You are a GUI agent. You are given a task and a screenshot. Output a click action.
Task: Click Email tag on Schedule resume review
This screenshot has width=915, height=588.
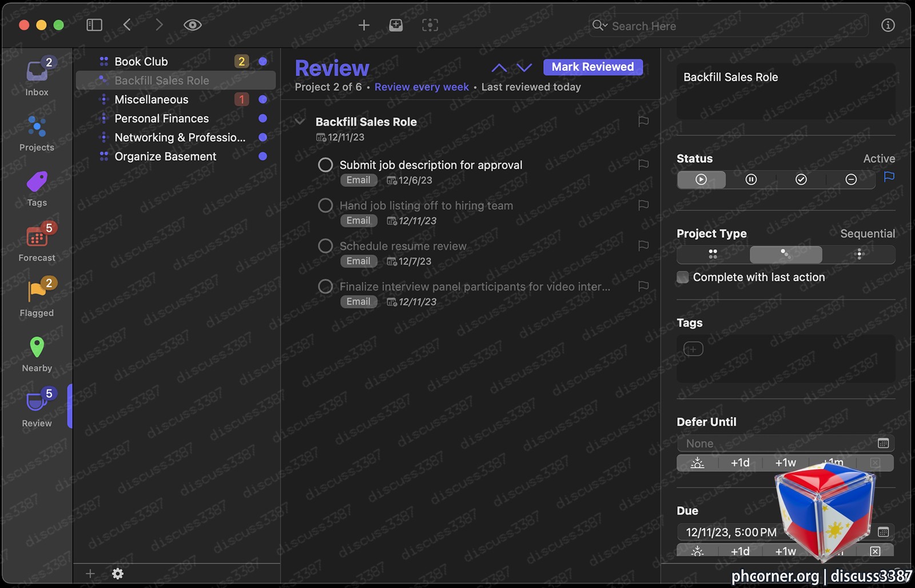[359, 261]
